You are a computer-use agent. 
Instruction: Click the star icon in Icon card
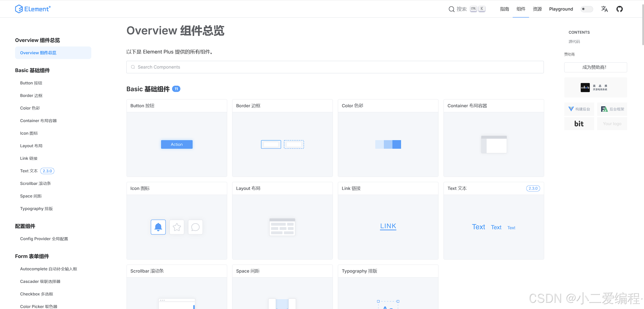pos(177,227)
